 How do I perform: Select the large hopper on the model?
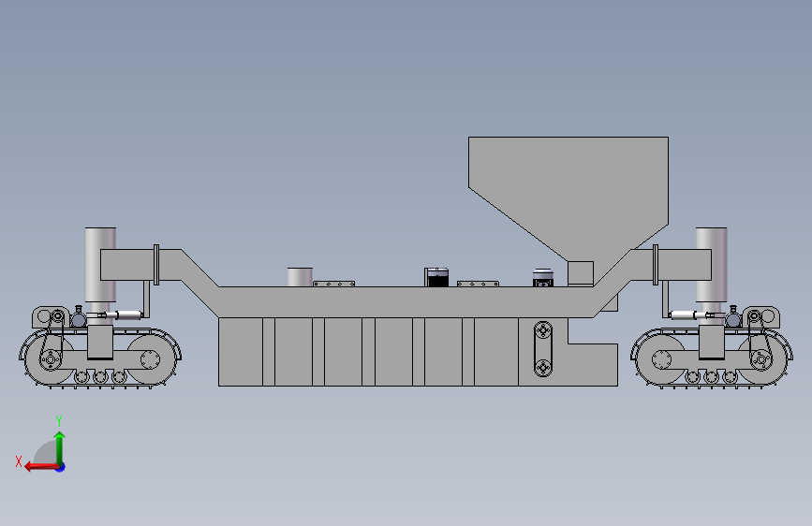point(568,198)
